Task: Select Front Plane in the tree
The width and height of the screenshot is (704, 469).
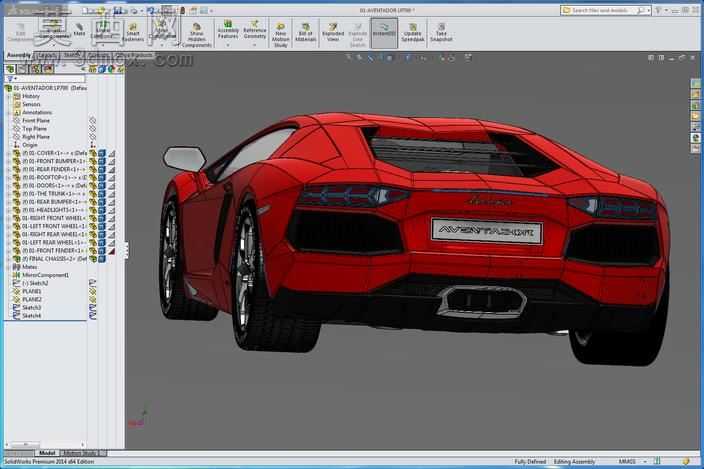Action: [x=36, y=120]
